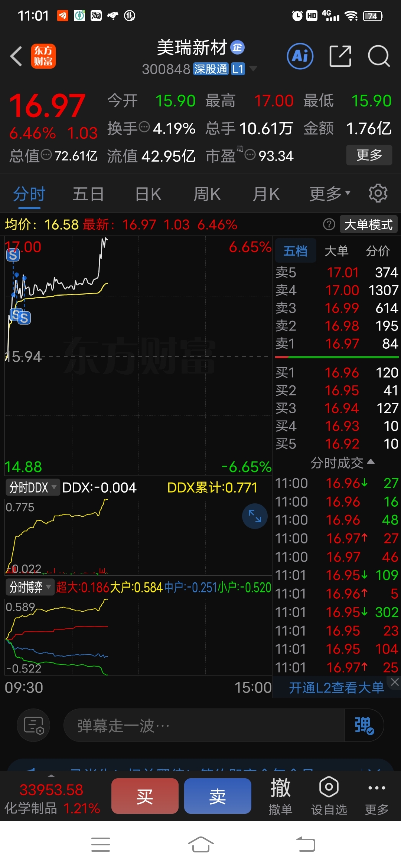Tap the DDX累计:0.771 value
Screen dimensions: 401x868
coord(212,487)
